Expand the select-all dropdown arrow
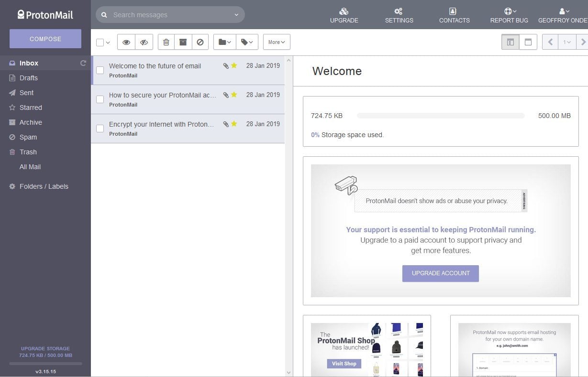The image size is (588, 377). point(108,43)
